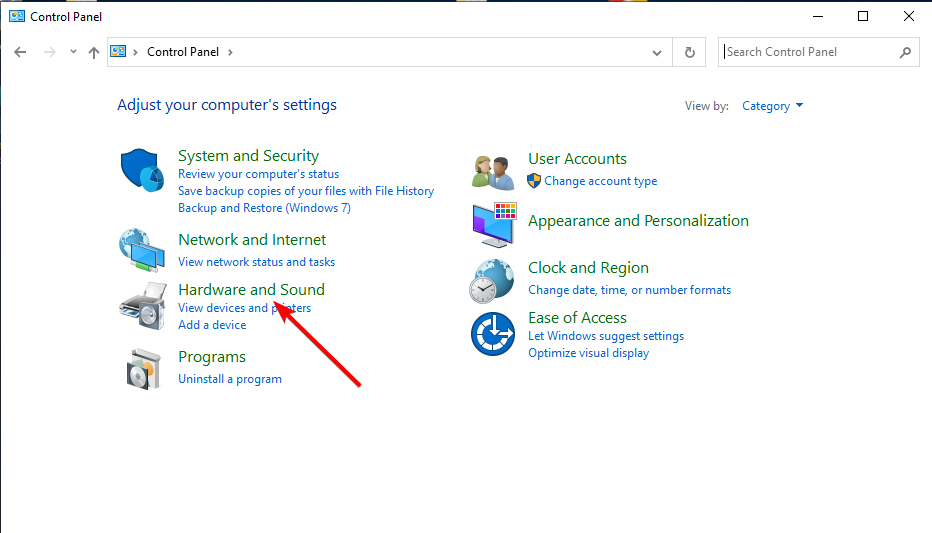Click the Control Panel title bar icon

[x=17, y=16]
